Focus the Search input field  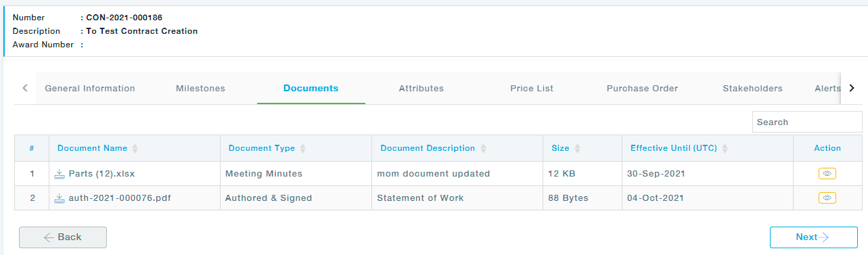(x=807, y=122)
